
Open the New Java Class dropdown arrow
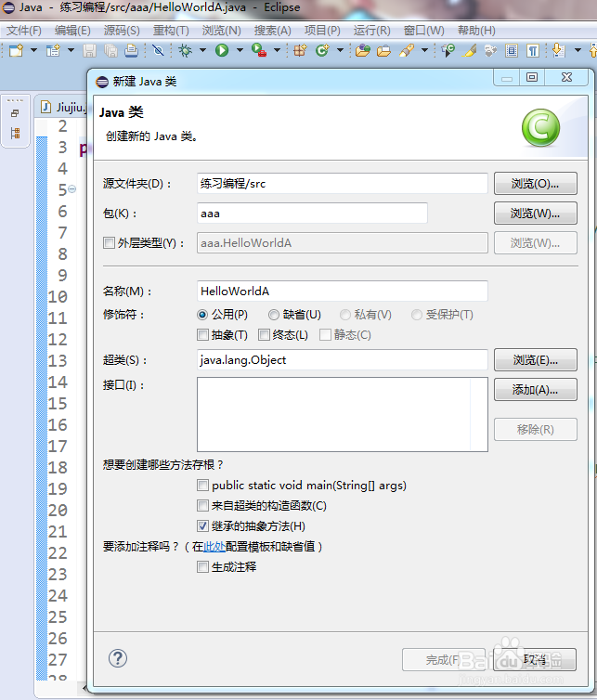point(340,50)
